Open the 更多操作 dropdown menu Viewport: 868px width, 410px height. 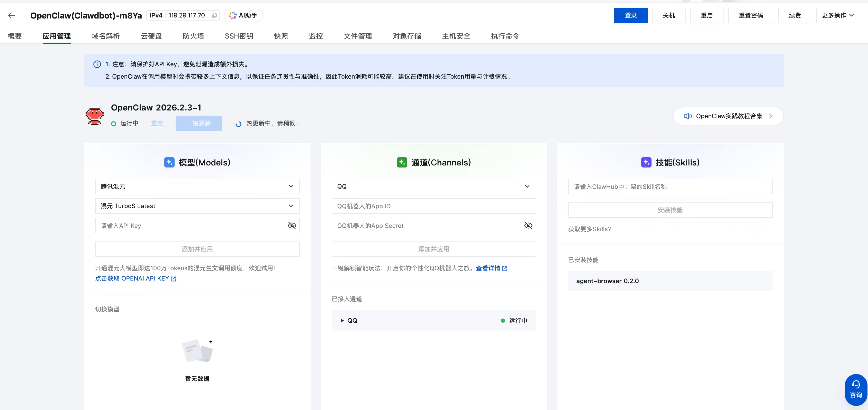click(x=837, y=15)
